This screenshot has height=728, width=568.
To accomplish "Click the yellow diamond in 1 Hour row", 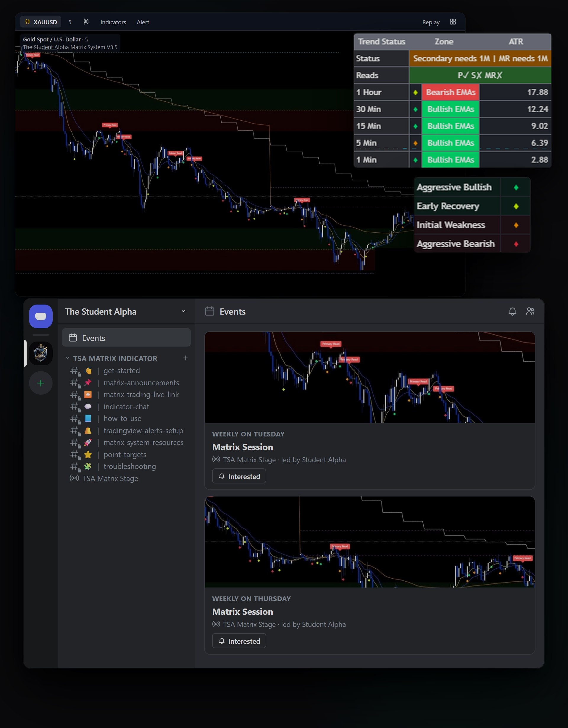I will pyautogui.click(x=415, y=92).
